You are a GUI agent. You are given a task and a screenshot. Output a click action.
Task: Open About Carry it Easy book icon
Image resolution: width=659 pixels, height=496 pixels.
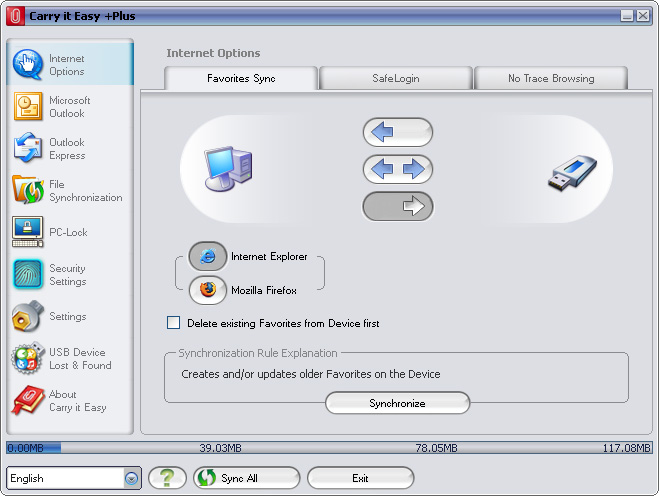[x=28, y=400]
